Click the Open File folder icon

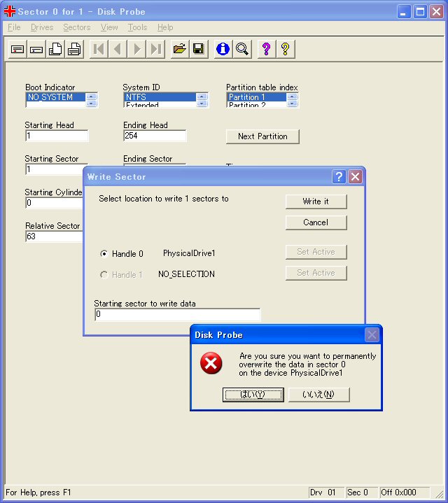click(x=180, y=49)
